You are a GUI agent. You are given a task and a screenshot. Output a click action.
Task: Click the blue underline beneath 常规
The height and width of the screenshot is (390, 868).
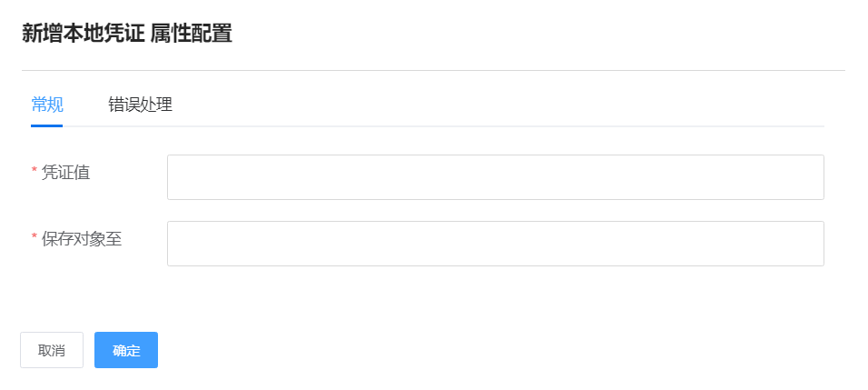click(x=47, y=125)
